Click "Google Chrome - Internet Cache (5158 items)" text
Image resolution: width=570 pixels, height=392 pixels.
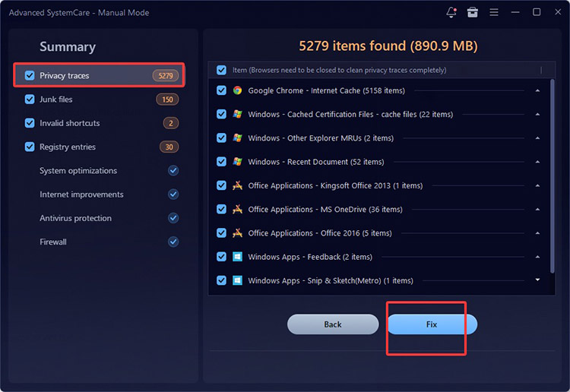(x=327, y=90)
